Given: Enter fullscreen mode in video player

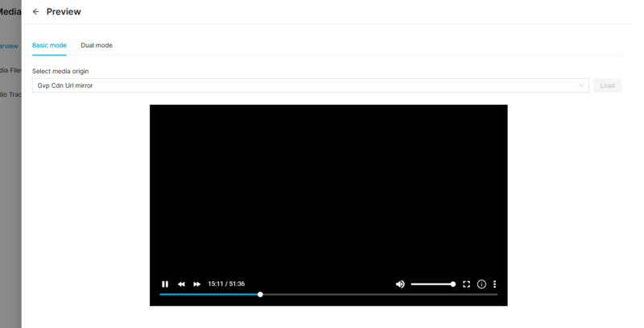Looking at the screenshot, I should 466,284.
